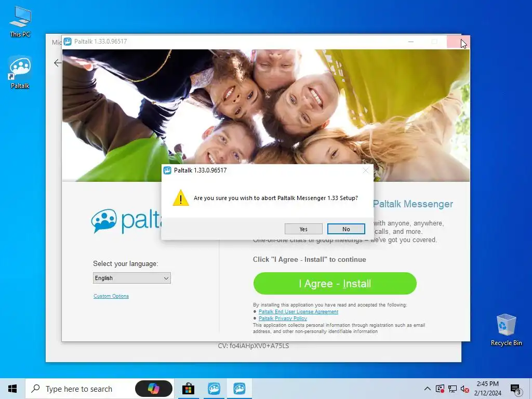This screenshot has height=399, width=532.
Task: Open the notification center icon
Action: (515, 389)
